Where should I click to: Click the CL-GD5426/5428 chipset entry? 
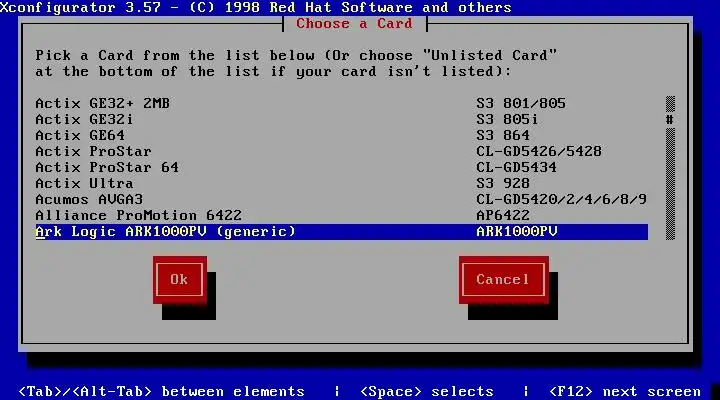(539, 152)
